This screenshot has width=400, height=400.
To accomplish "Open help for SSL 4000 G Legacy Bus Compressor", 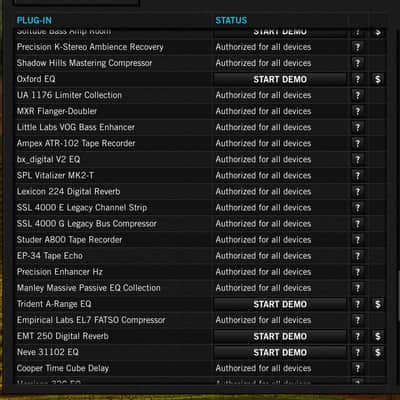I will pos(357,224).
